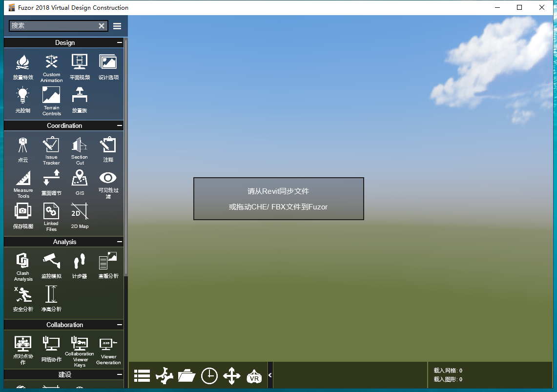Click the 请从Revit同步文件 message box
557x392 pixels.
pos(278,199)
